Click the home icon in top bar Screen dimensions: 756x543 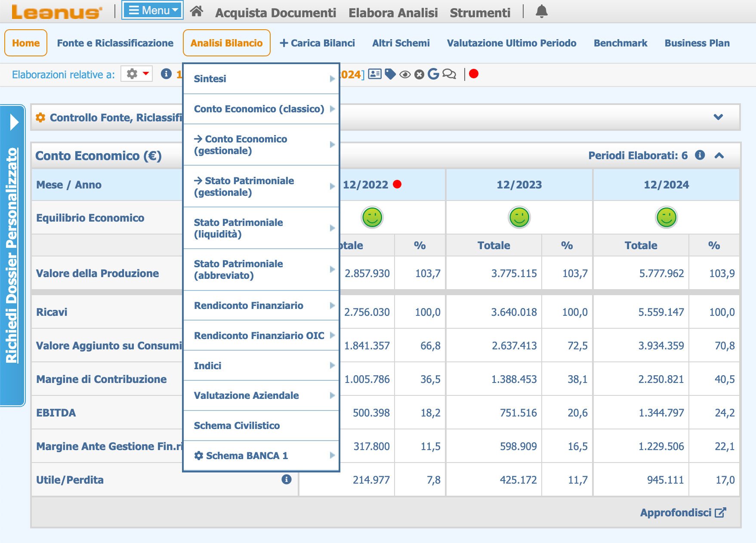[197, 11]
